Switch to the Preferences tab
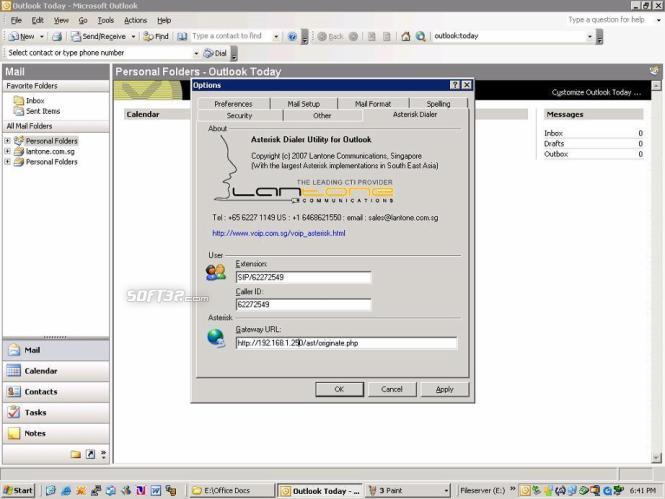 pyautogui.click(x=233, y=103)
